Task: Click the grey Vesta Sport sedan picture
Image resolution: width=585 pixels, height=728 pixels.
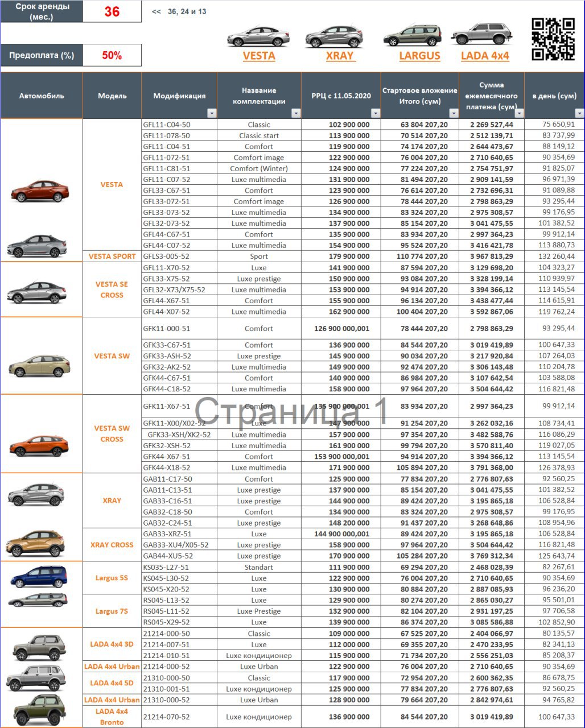Action: 37,246
